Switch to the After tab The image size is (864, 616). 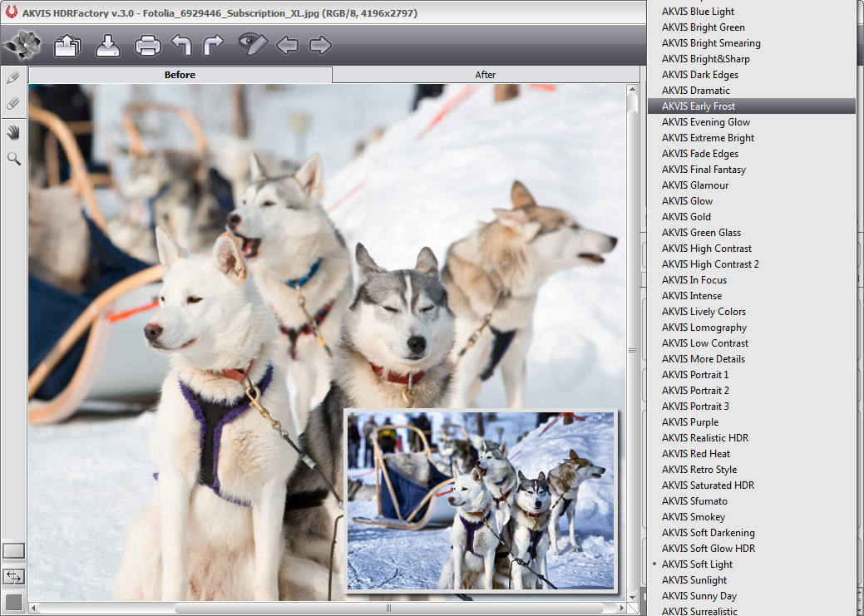coord(485,75)
